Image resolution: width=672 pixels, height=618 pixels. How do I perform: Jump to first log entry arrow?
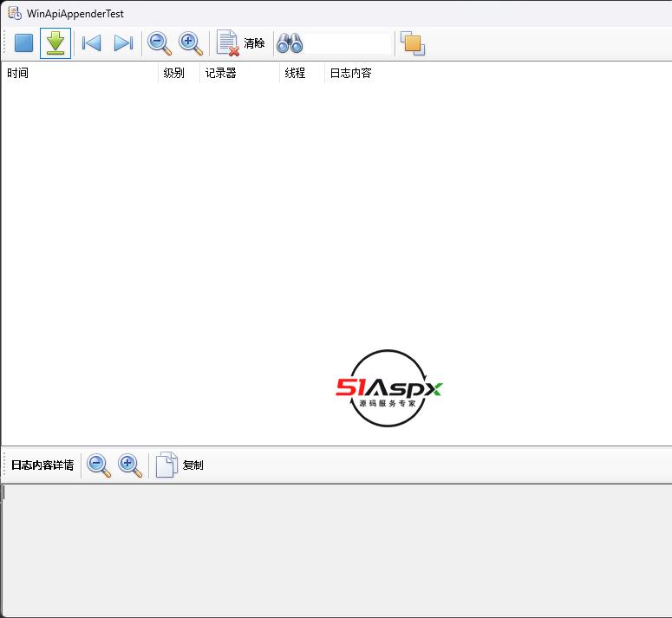91,43
